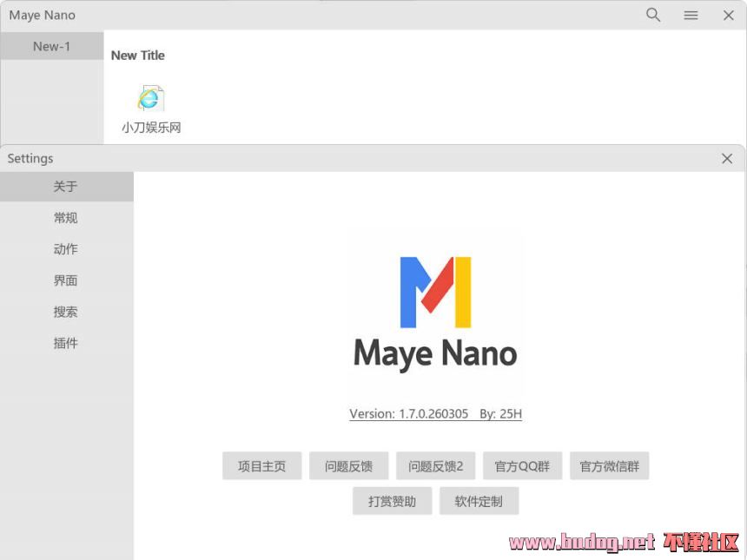The height and width of the screenshot is (560, 747).
Task: Open the hamburger menu in Maye Nano
Action: point(691,16)
